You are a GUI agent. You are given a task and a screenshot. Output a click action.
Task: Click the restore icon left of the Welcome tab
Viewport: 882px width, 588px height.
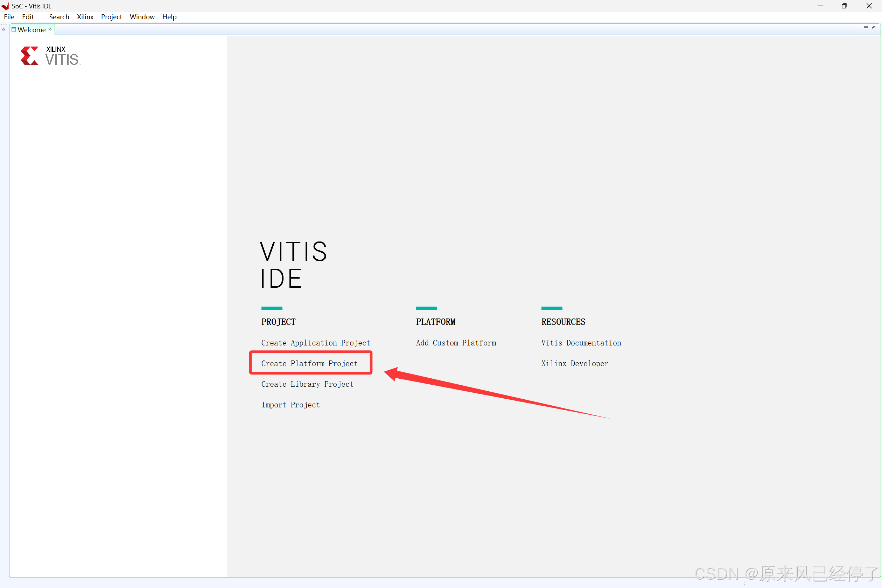4,29
